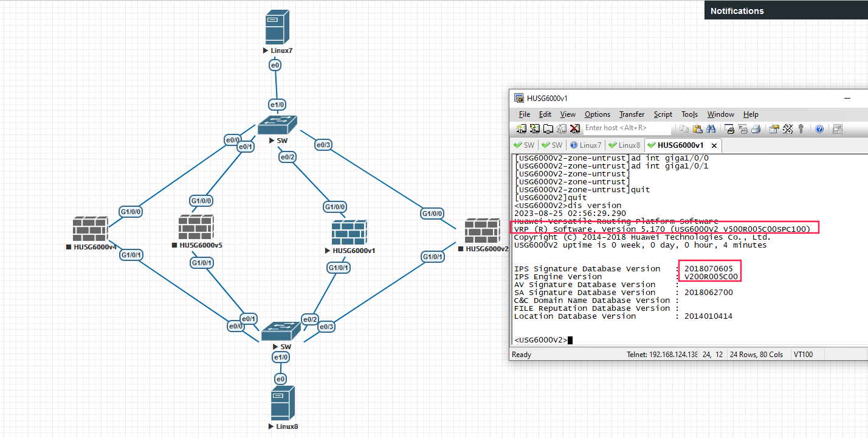Viewport: 868px width, 438px height.
Task: Switch to SW tab next to Linux7 tab
Action: (552, 145)
